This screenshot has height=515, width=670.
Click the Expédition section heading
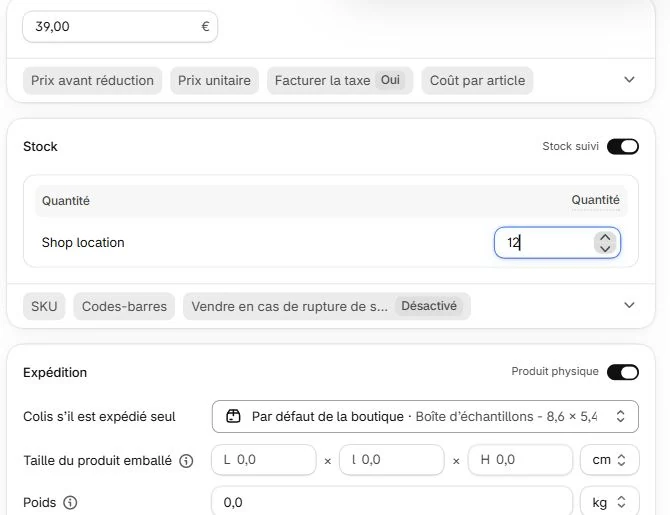pos(55,373)
